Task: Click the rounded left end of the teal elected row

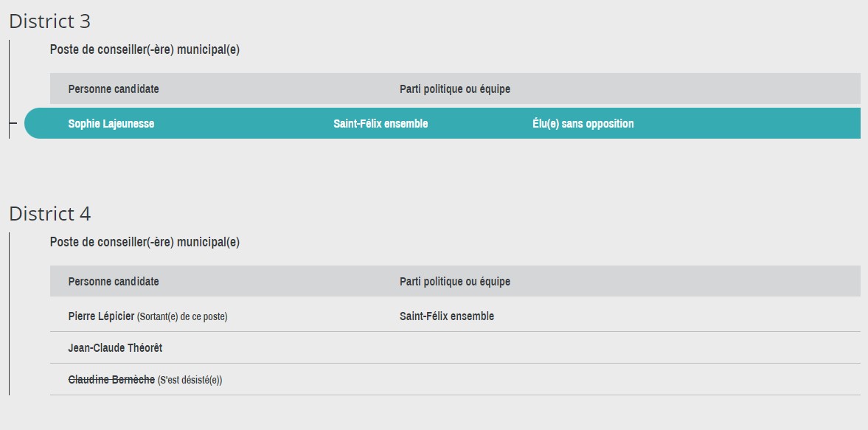Action: click(x=37, y=123)
